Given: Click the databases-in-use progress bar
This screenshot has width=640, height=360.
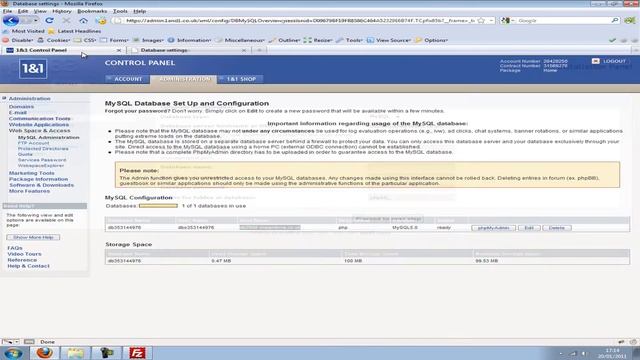Looking at the screenshot, I should click(158, 206).
